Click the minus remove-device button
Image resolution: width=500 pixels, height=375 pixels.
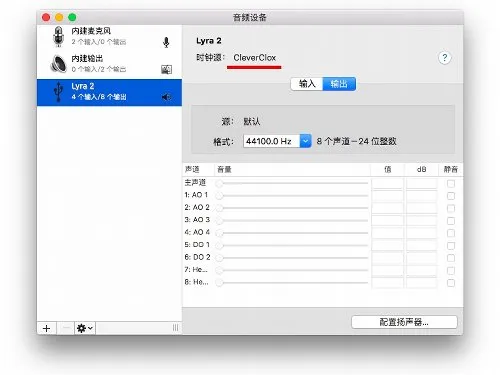click(x=66, y=328)
